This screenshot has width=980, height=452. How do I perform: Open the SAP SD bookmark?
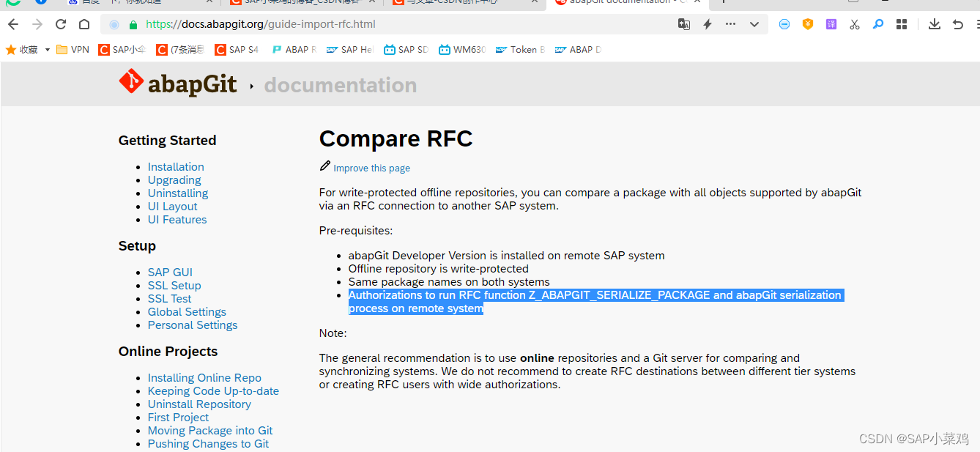pos(406,50)
